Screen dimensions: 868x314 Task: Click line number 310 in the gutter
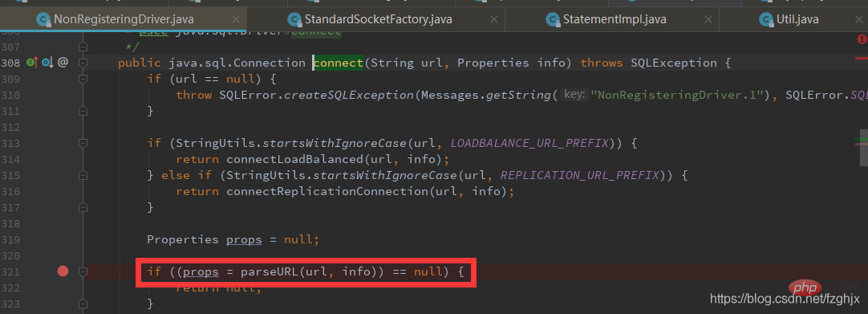[10, 95]
